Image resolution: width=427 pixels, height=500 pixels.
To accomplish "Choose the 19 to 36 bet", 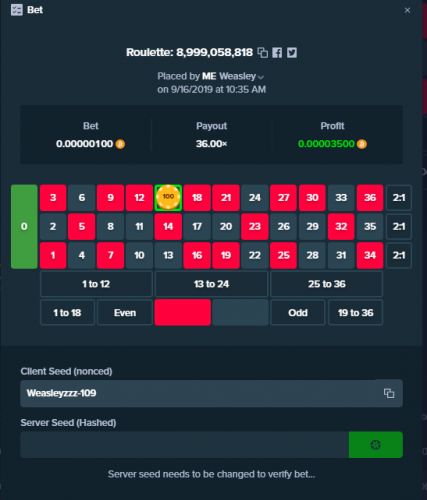I will click(356, 313).
